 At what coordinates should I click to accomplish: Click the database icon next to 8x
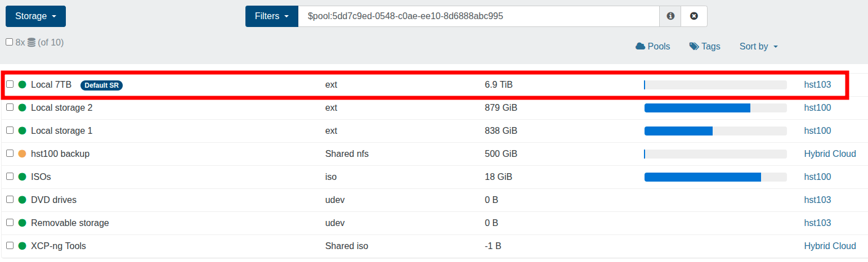click(32, 42)
